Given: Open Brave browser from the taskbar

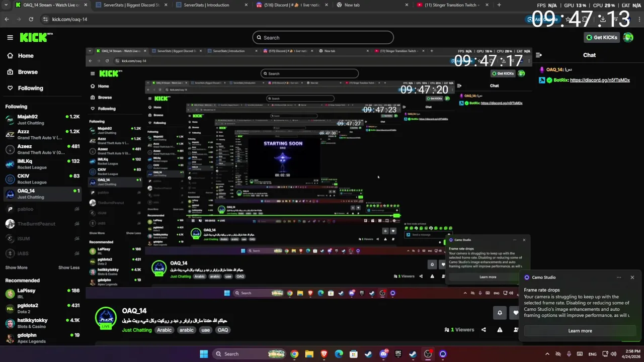Looking at the screenshot, I should (x=324, y=354).
